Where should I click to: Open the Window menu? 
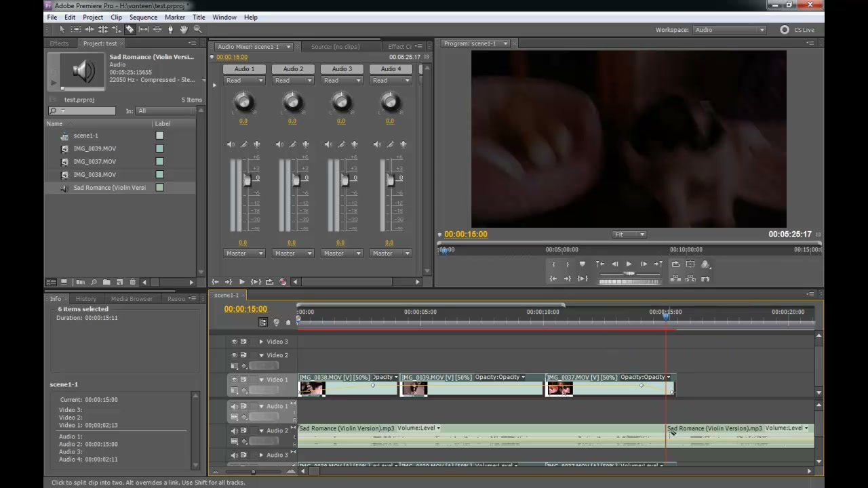[224, 17]
